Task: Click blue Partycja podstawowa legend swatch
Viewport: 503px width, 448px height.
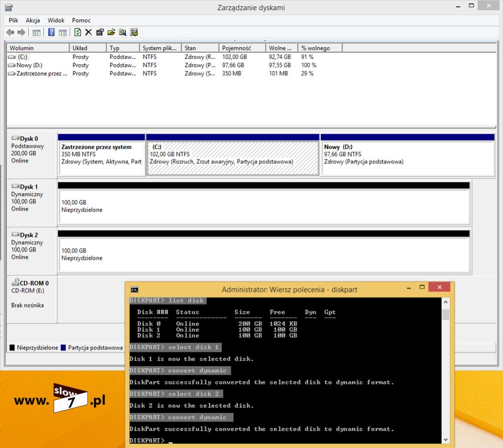Action: point(63,348)
